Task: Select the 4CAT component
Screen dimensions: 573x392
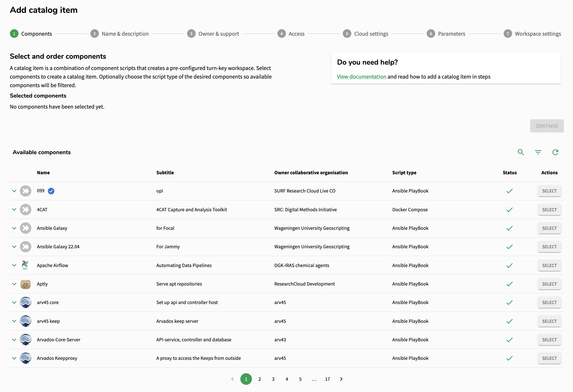Action: point(549,210)
